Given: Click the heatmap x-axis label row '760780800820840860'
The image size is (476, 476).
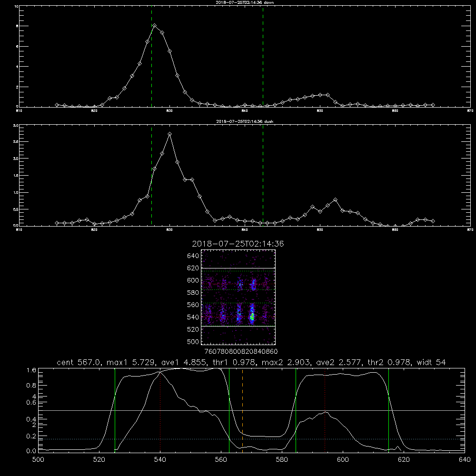Looking at the screenshot, I should (x=241, y=352).
